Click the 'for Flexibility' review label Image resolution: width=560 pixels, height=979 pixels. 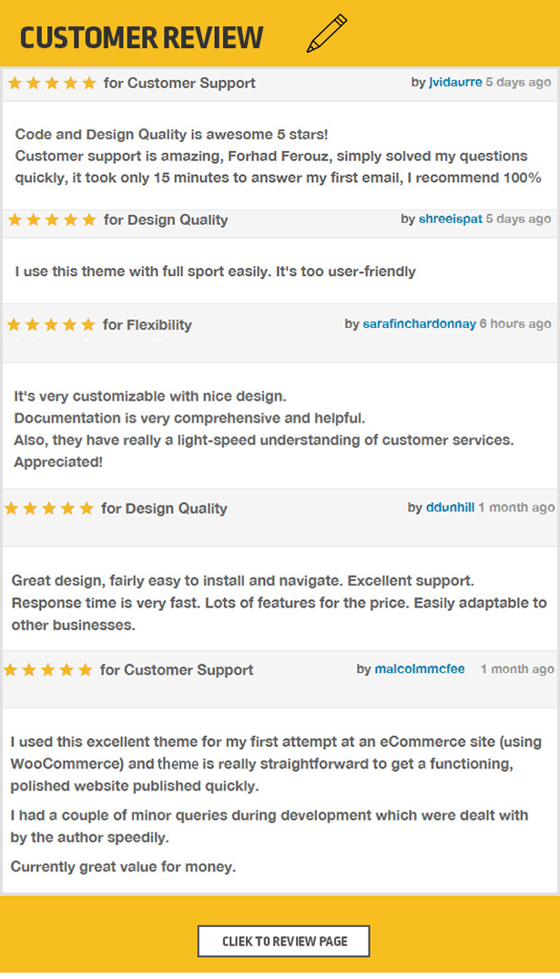tap(148, 325)
